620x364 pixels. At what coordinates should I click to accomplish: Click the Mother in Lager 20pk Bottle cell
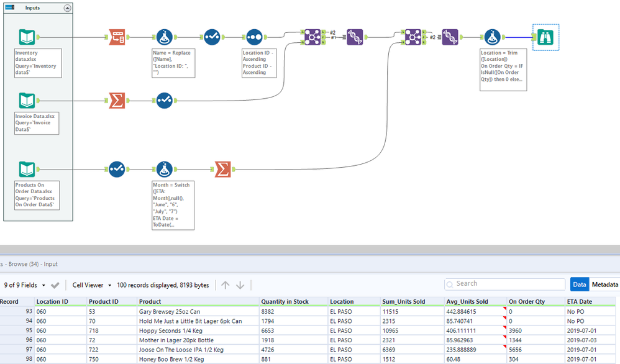(198, 340)
